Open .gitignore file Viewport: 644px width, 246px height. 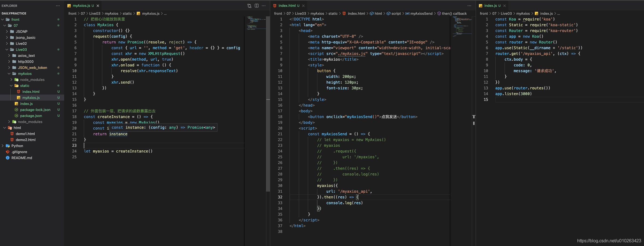point(32,152)
